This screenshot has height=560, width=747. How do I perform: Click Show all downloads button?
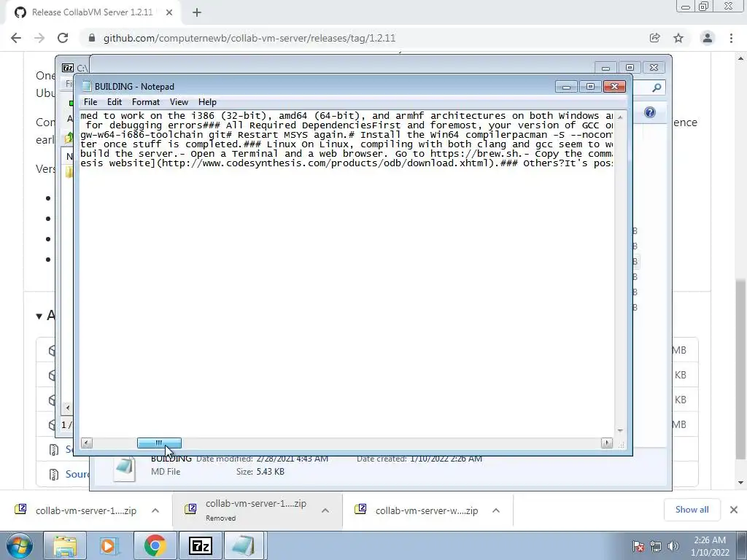coord(692,510)
